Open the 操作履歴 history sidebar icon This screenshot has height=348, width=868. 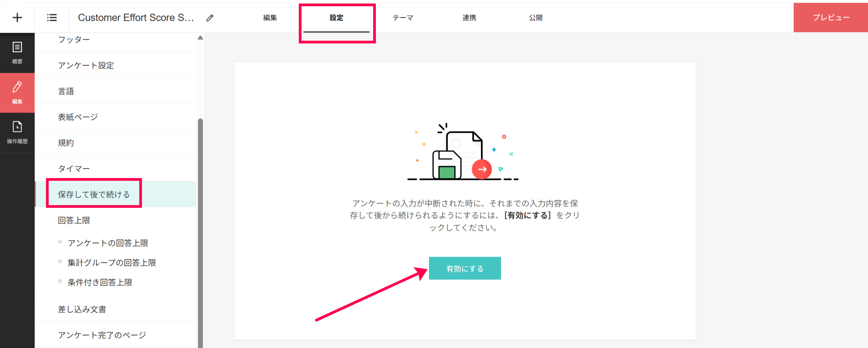pyautogui.click(x=17, y=132)
